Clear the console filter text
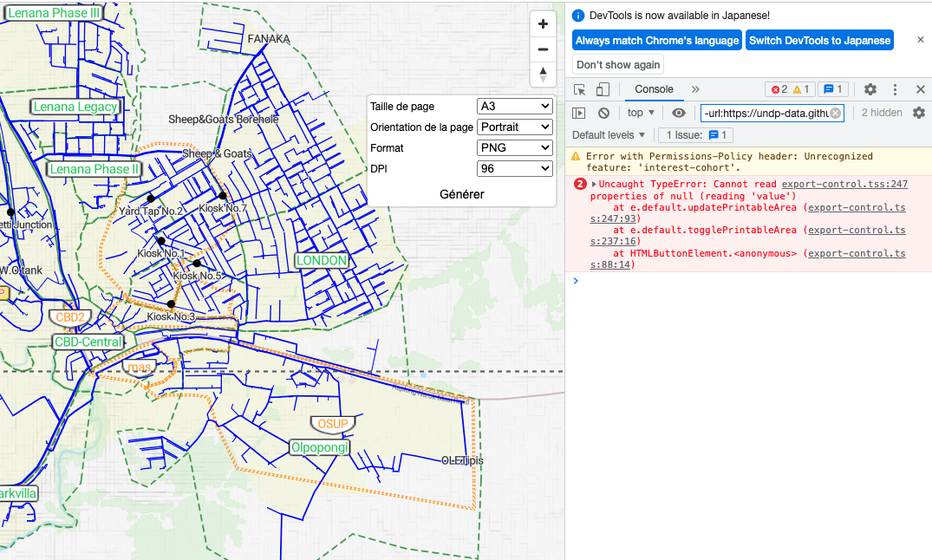The height and width of the screenshot is (560, 932). coord(835,113)
